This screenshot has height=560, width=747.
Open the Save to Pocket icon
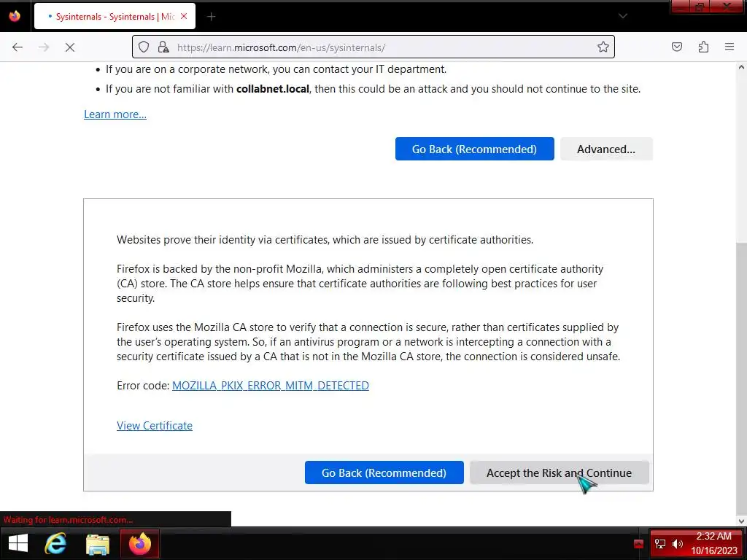click(677, 47)
